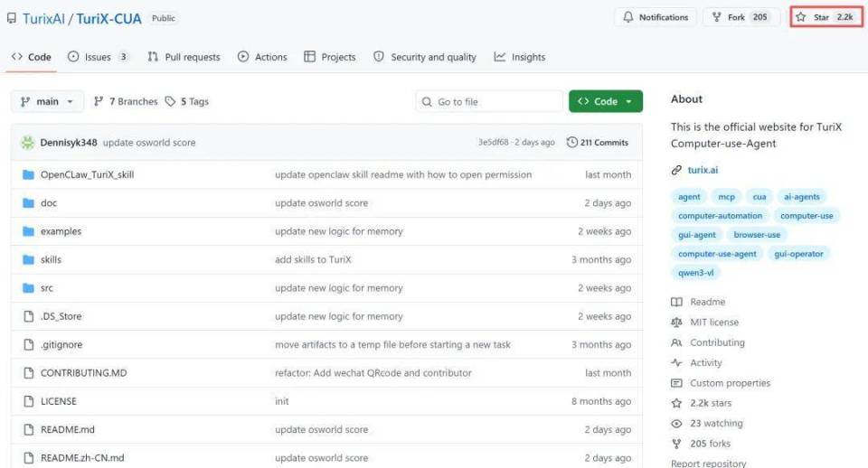The image size is (868, 468).
Task: Select the 'computer-use-agent' topic tag
Action: pos(717,254)
